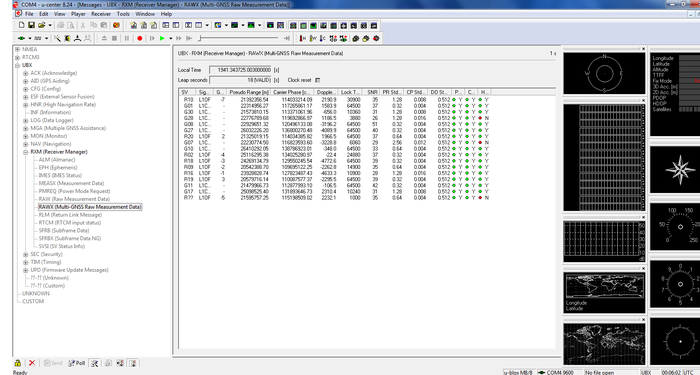This screenshot has width=700, height=375.
Task: Open the baudrate dropdown arrow
Action: [46, 39]
